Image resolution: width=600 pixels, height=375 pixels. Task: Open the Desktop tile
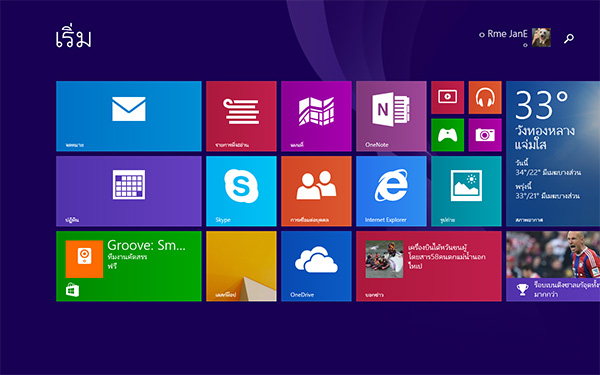point(241,266)
